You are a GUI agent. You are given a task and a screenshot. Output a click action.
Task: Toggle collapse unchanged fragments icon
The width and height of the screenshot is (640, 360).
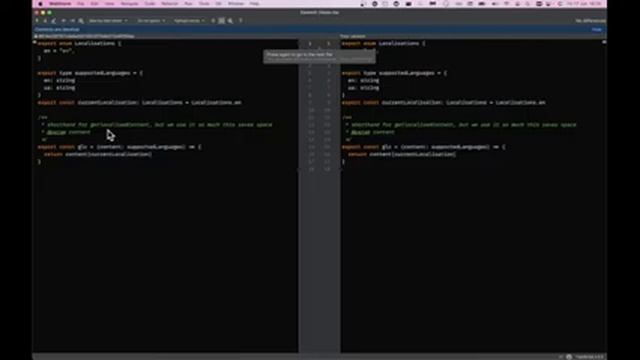pyautogui.click(x=213, y=20)
